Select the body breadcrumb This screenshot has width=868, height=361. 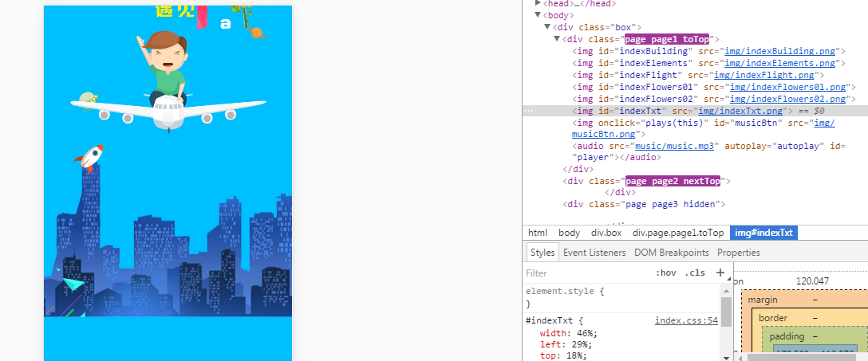[x=569, y=233]
